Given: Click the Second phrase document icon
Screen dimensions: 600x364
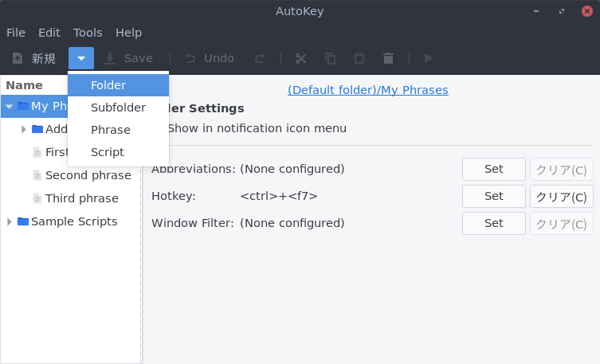Looking at the screenshot, I should [37, 175].
